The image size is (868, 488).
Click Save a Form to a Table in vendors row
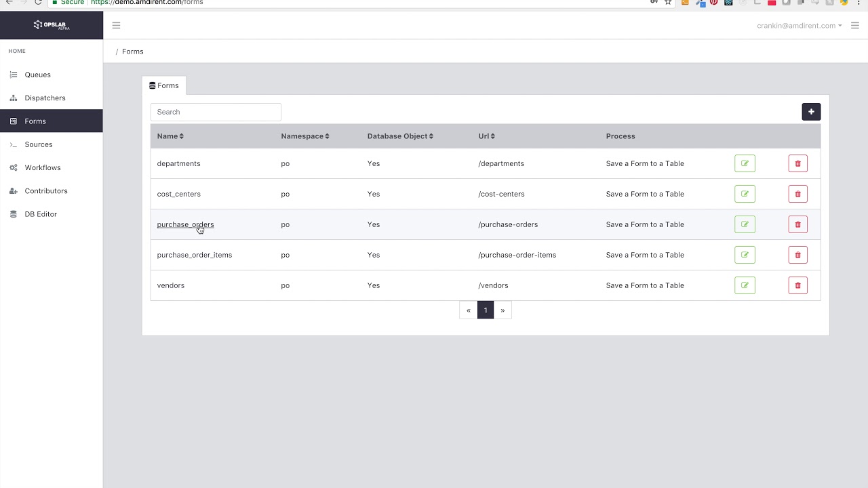click(x=645, y=285)
